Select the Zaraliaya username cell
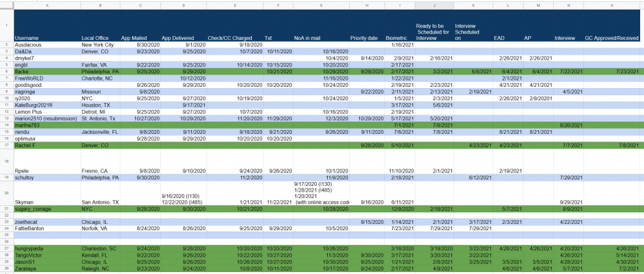Viewport: 644px width, 274px height. tap(47, 268)
